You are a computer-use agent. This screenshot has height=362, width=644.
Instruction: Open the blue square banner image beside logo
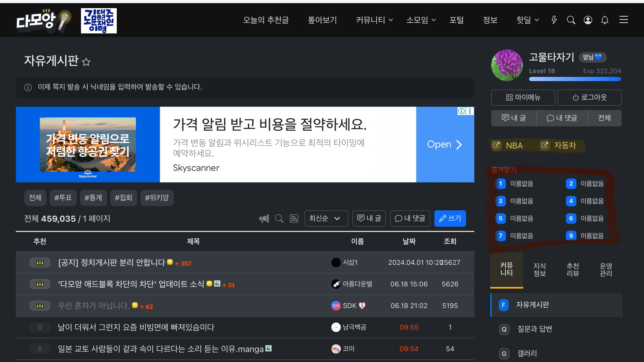point(99,21)
